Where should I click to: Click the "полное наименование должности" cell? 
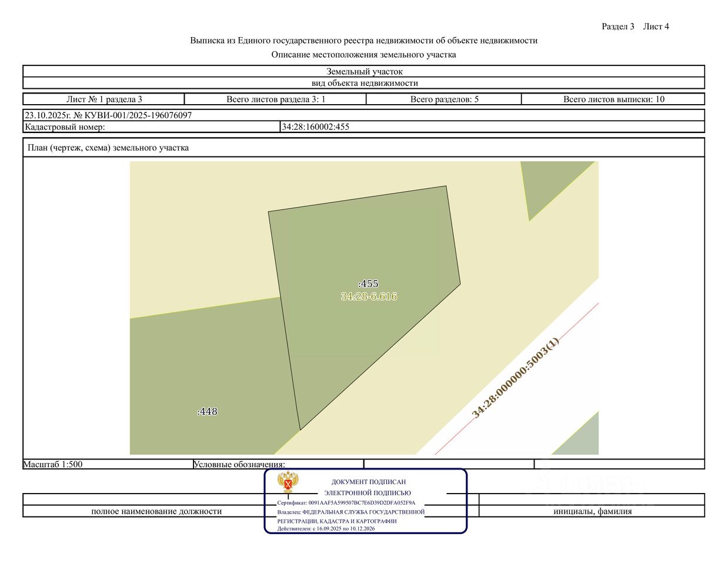click(x=156, y=511)
